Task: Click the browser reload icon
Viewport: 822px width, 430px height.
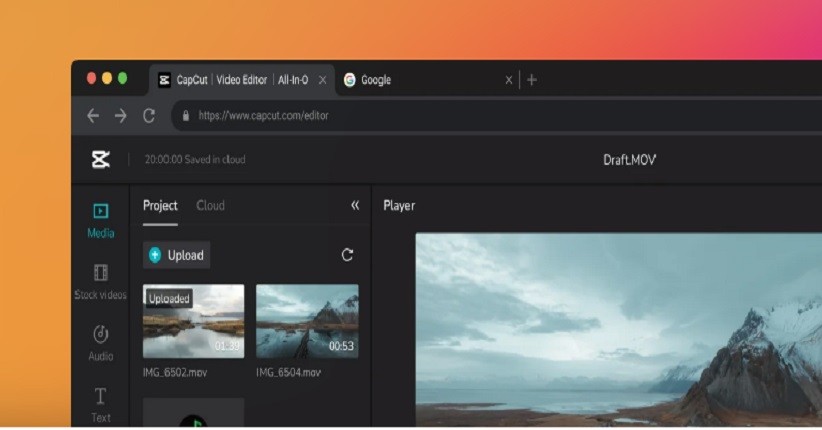Action: click(149, 116)
